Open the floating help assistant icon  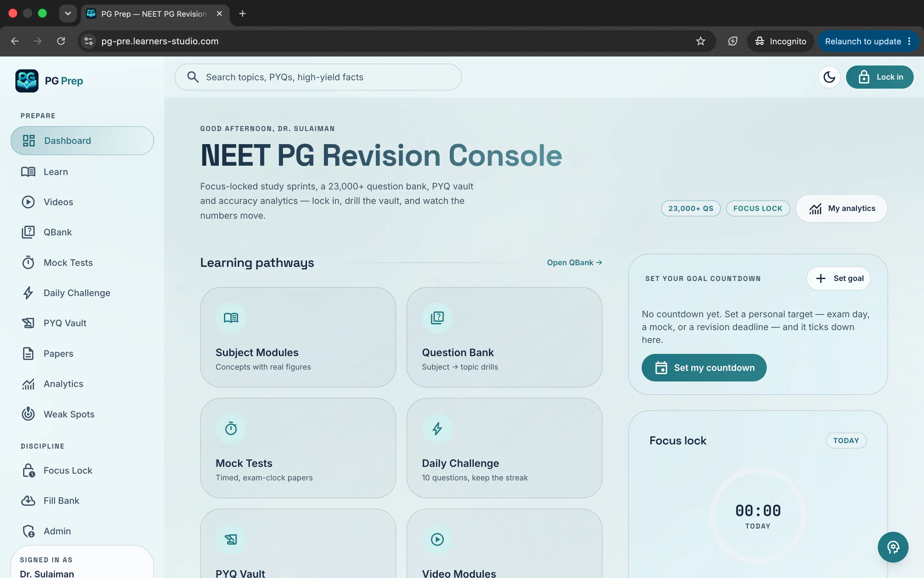point(893,547)
